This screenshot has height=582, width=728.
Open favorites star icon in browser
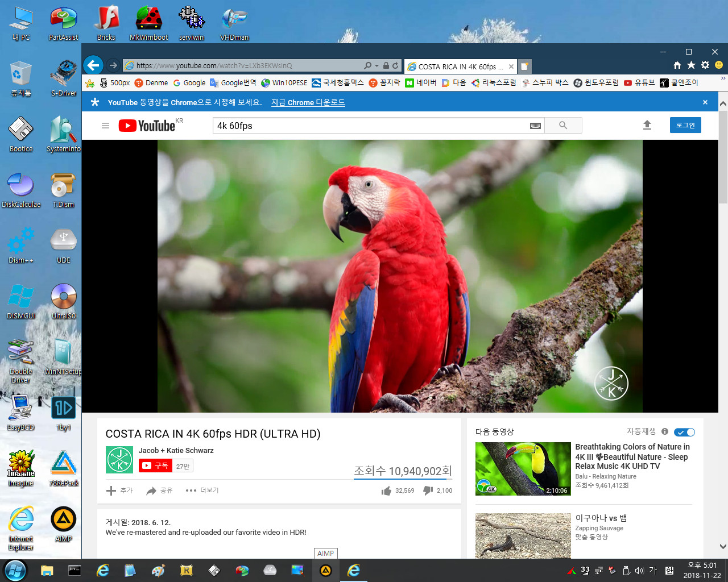[691, 65]
